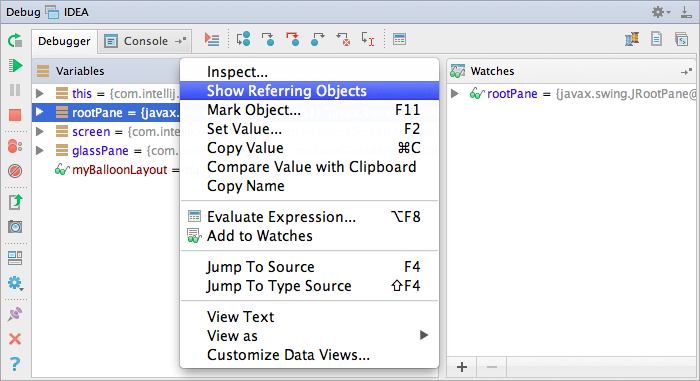The height and width of the screenshot is (381, 700).
Task: Click the Variables panel header
Action: tap(106, 71)
